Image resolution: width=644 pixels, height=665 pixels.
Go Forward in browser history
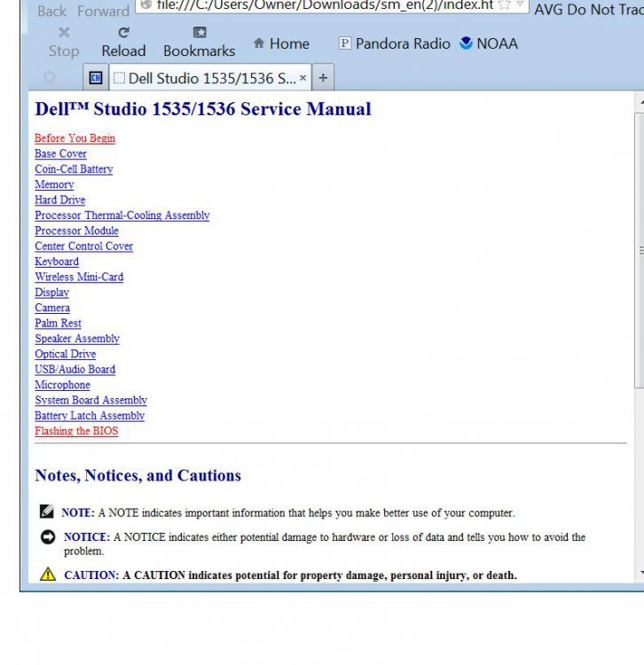pyautogui.click(x=103, y=11)
